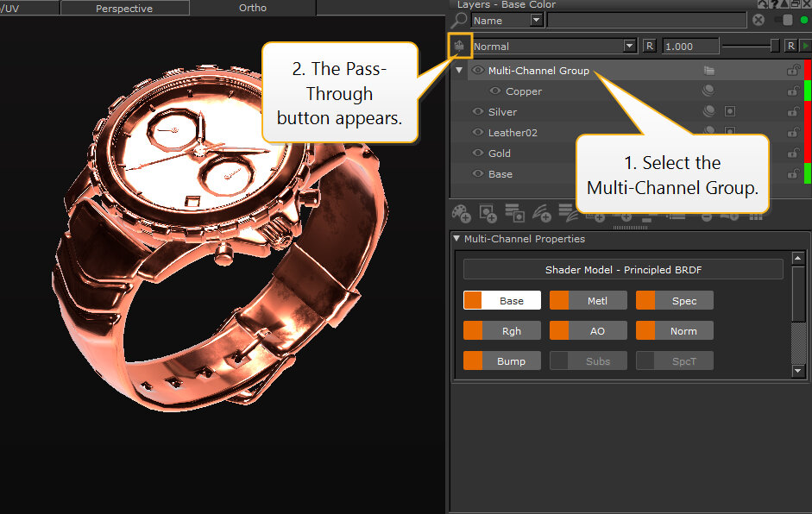Hide the Leather02 layer
This screenshot has width=812, height=514.
click(478, 133)
